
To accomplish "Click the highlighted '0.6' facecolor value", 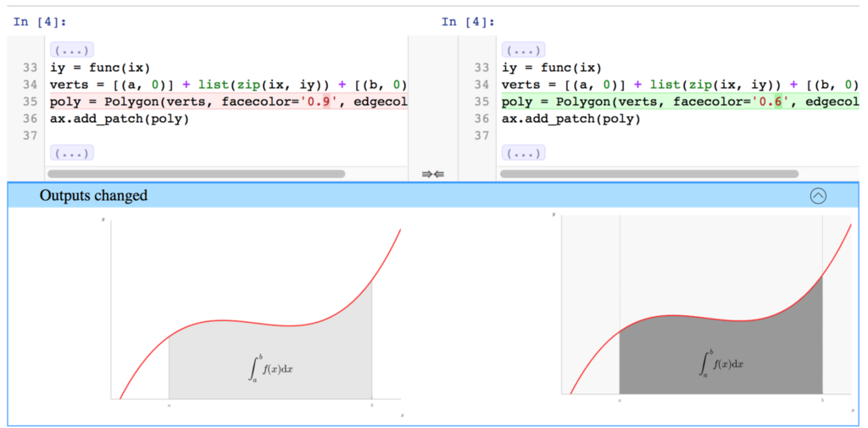I will click(770, 102).
